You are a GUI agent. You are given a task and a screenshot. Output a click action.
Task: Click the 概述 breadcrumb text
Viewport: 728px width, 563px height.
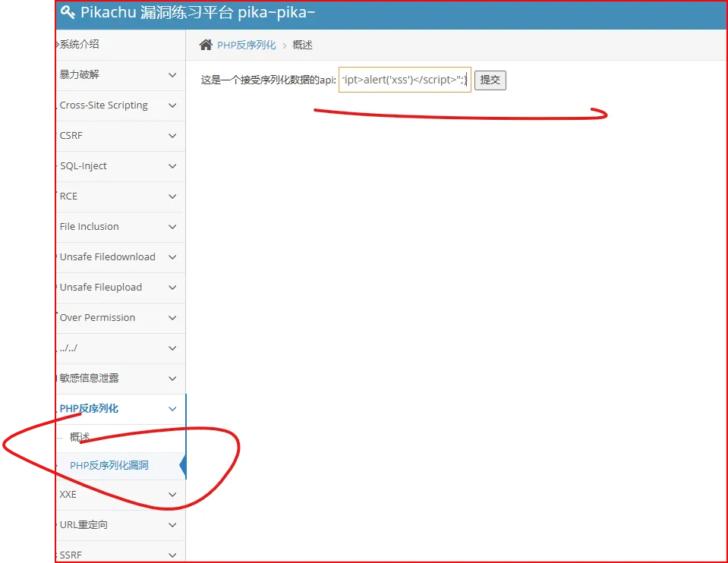click(302, 45)
